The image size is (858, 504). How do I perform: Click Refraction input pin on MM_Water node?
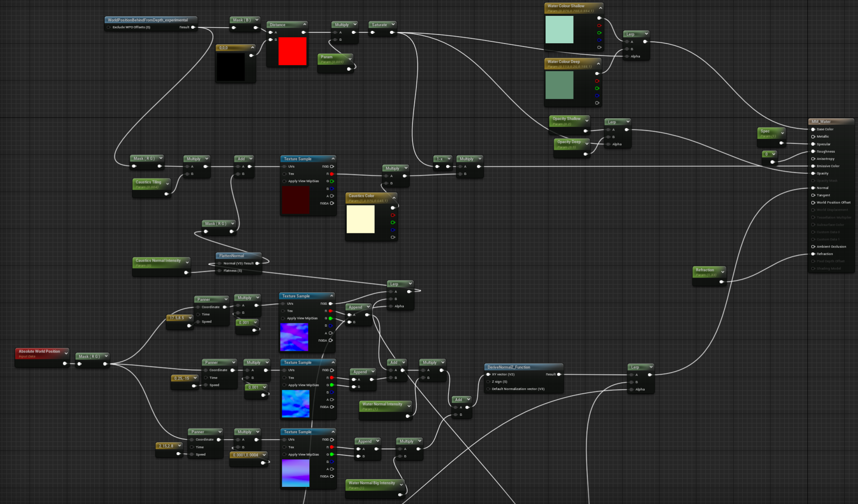tap(813, 254)
